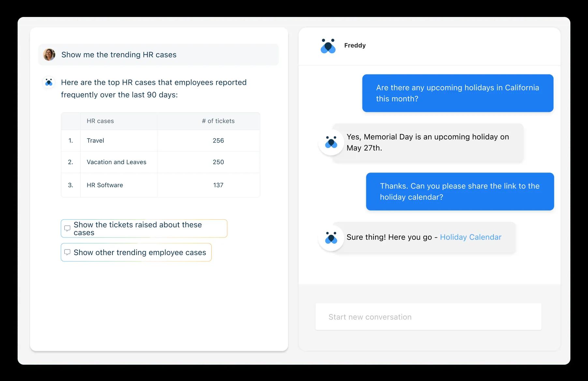Image resolution: width=588 pixels, height=381 pixels.
Task: Click the Memorial Day May 27th reply bubble
Action: click(428, 143)
